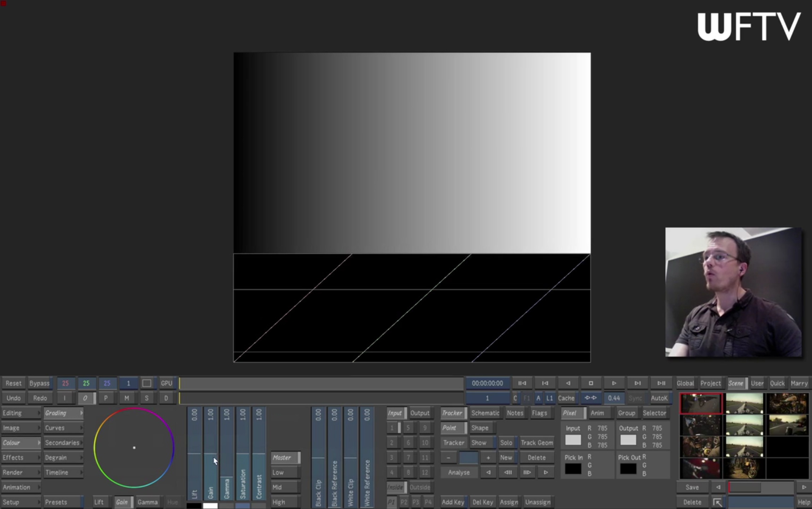Image resolution: width=812 pixels, height=509 pixels.
Task: Track forward continuously with the right arrow
Action: tap(546, 472)
